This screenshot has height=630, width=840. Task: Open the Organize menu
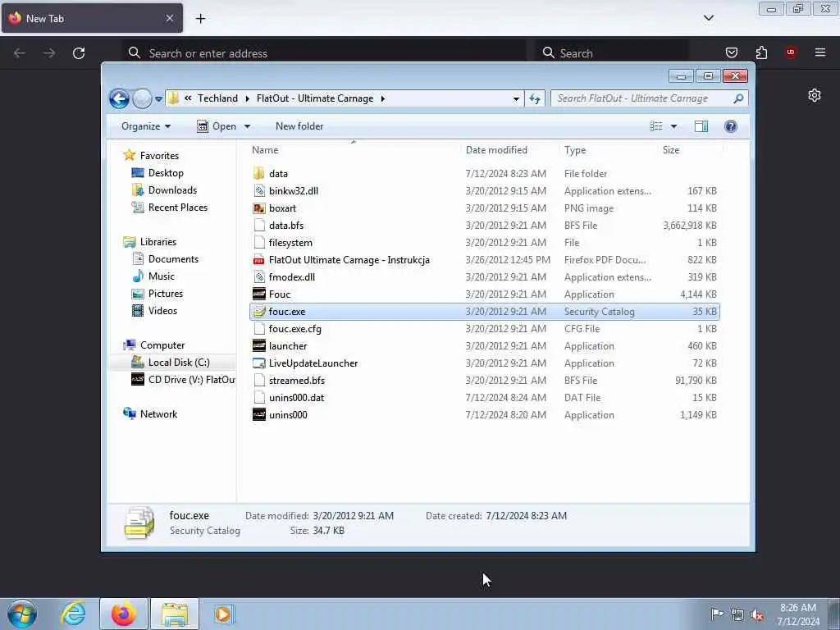tap(146, 126)
